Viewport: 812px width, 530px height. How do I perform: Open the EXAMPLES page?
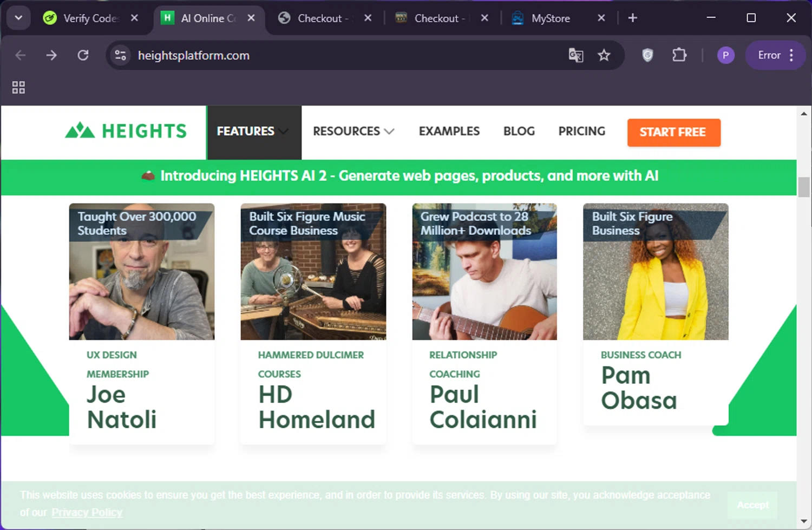pos(449,132)
